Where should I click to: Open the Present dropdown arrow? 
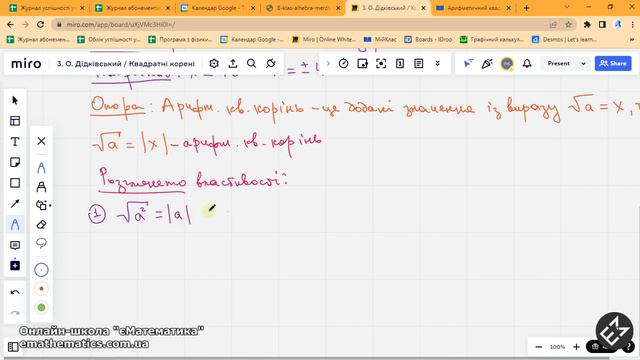point(583,64)
